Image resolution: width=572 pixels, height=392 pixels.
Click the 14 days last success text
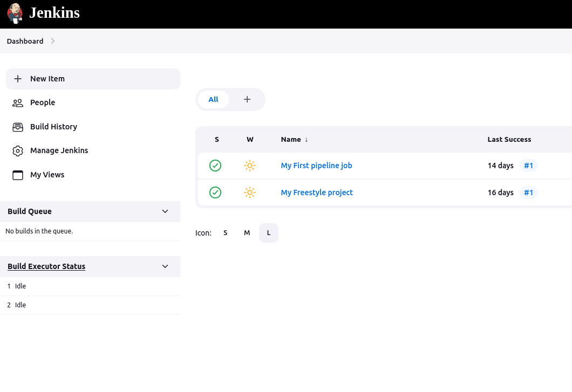pyautogui.click(x=501, y=166)
